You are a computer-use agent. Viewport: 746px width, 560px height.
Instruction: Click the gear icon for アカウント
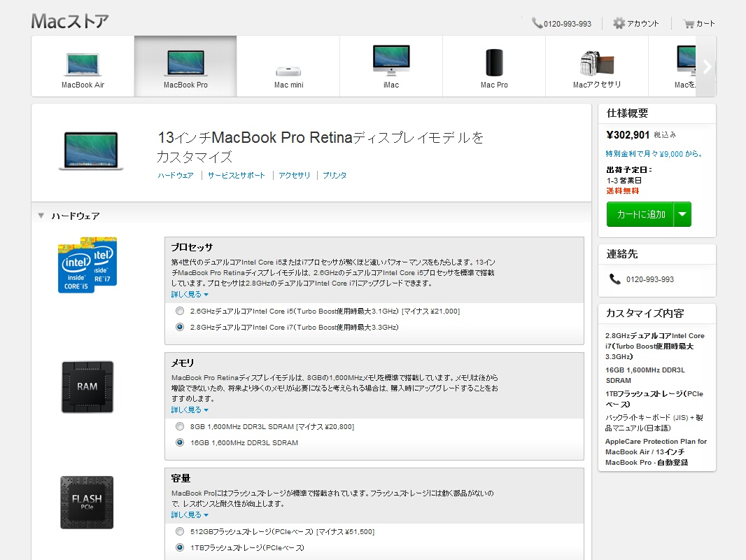[x=619, y=23]
